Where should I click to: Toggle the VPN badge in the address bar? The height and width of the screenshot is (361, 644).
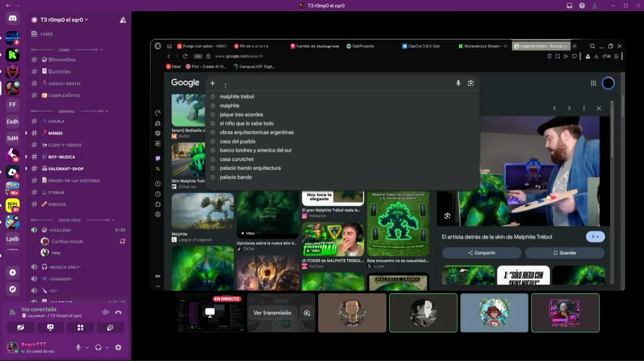pyautogui.click(x=198, y=56)
